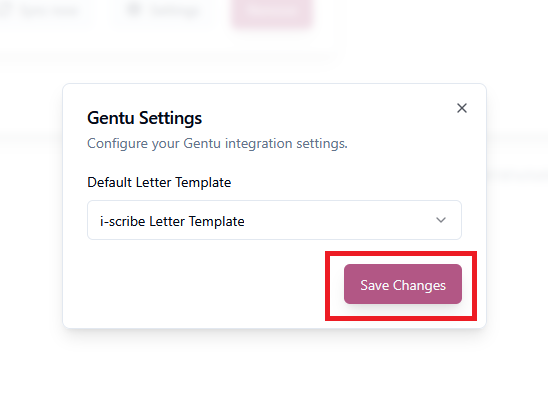Click the blurred middle toolbar button at top
548x396 pixels.
click(164, 11)
